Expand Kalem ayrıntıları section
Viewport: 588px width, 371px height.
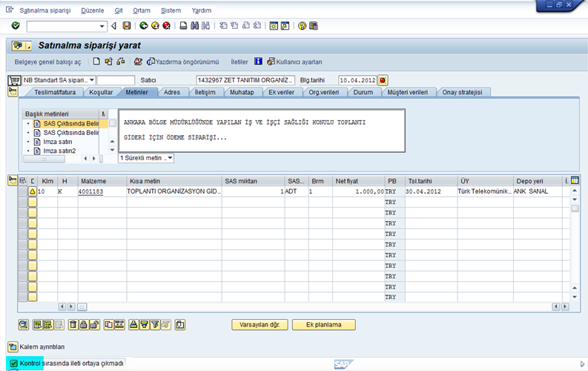[13, 347]
